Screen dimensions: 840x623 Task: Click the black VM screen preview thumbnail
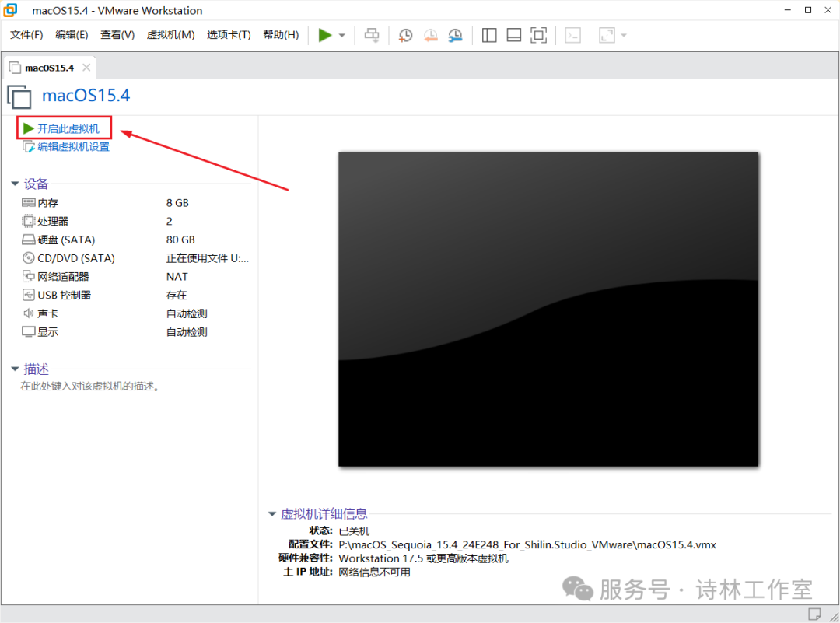(548, 309)
